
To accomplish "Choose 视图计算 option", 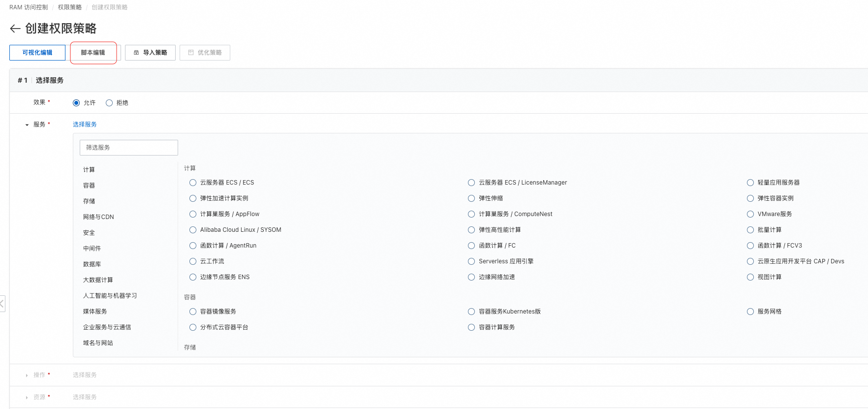I will tap(750, 277).
